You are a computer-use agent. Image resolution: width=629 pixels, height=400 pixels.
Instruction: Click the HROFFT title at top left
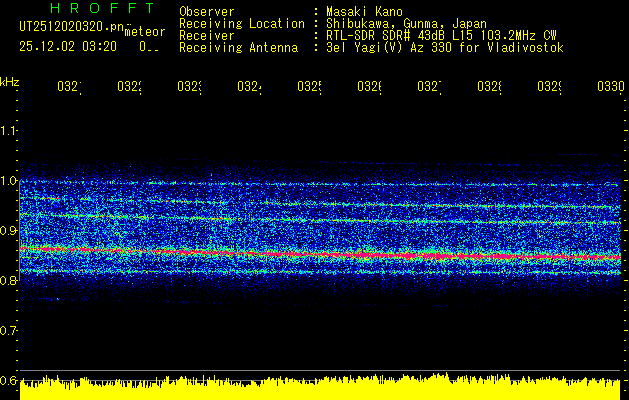click(85, 9)
